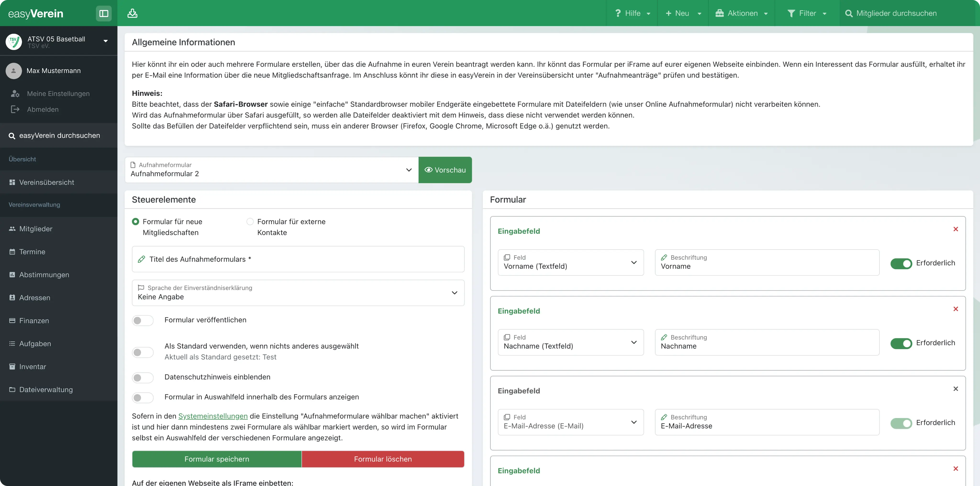Click the Aktionen toolbox icon
The height and width of the screenshot is (486, 980).
(719, 13)
